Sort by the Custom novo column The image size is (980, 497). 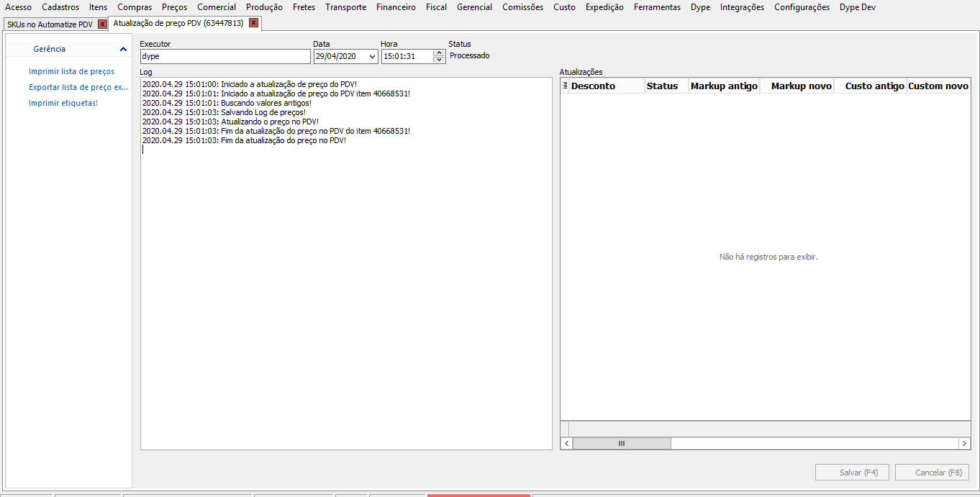coord(938,86)
